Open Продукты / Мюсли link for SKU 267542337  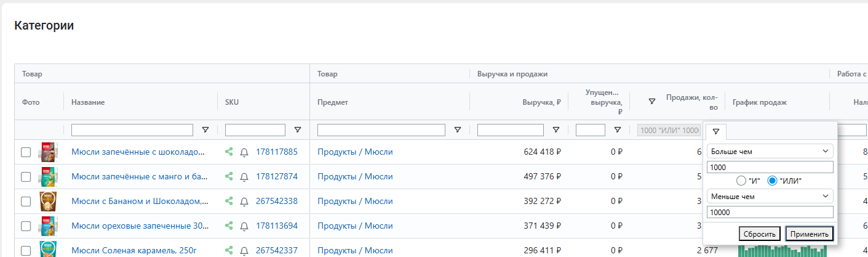pyautogui.click(x=355, y=250)
